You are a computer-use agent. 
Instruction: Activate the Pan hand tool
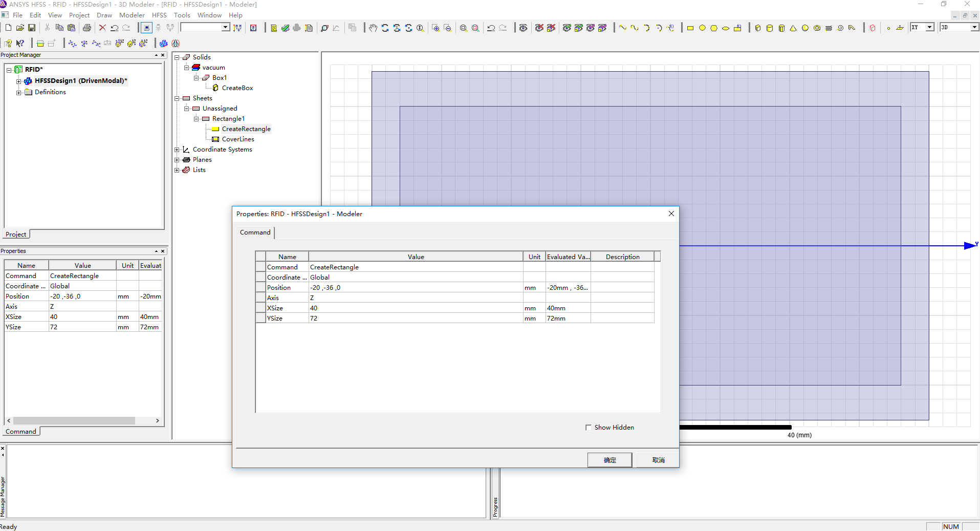(x=373, y=28)
